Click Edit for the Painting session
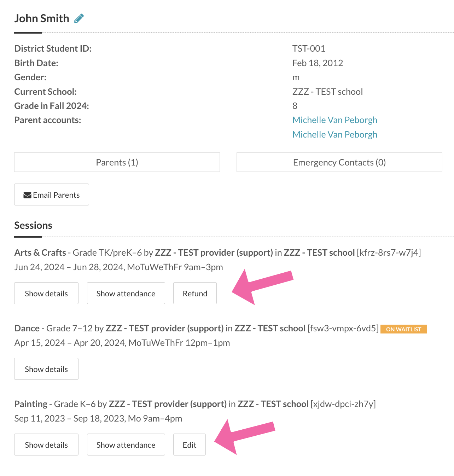This screenshot has width=454, height=476. tap(190, 445)
